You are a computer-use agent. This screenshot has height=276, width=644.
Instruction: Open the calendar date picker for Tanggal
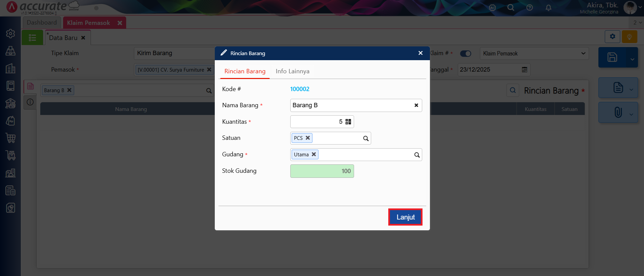tap(525, 70)
